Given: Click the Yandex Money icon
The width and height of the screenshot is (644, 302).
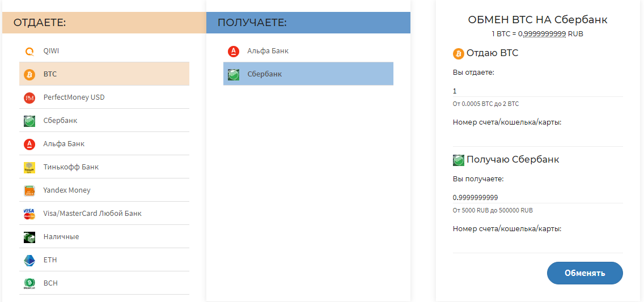Looking at the screenshot, I should [29, 190].
